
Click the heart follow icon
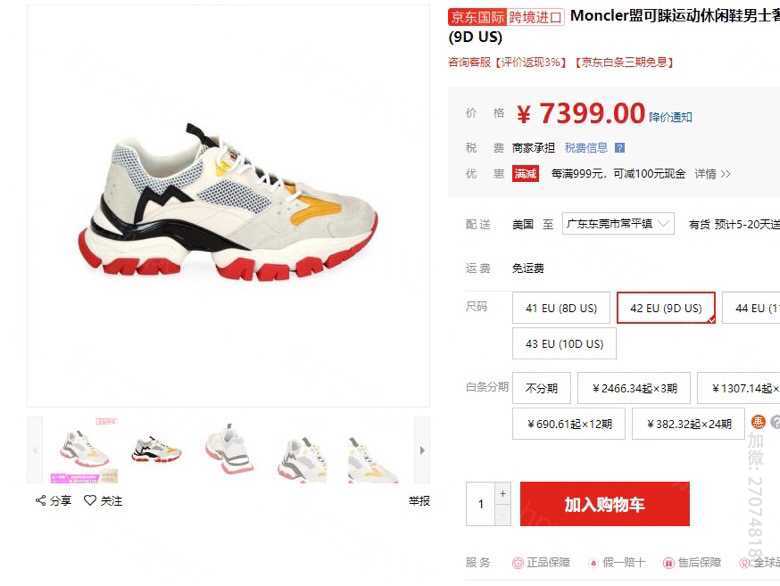(x=90, y=500)
